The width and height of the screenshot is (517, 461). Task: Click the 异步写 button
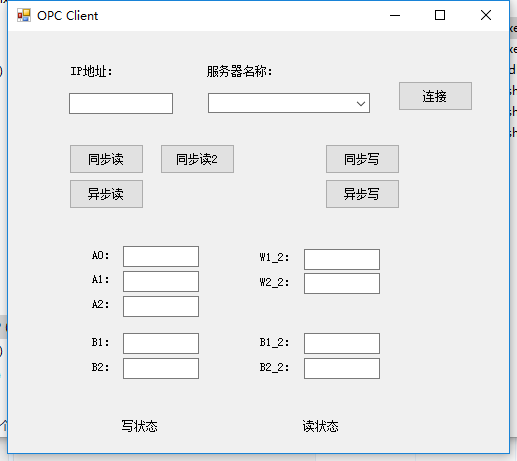click(362, 194)
